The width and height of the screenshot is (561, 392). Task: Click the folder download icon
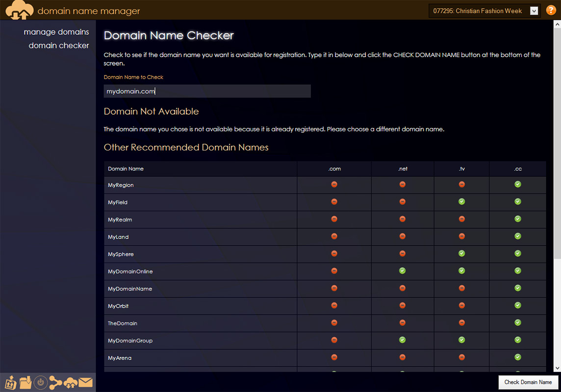(25, 382)
